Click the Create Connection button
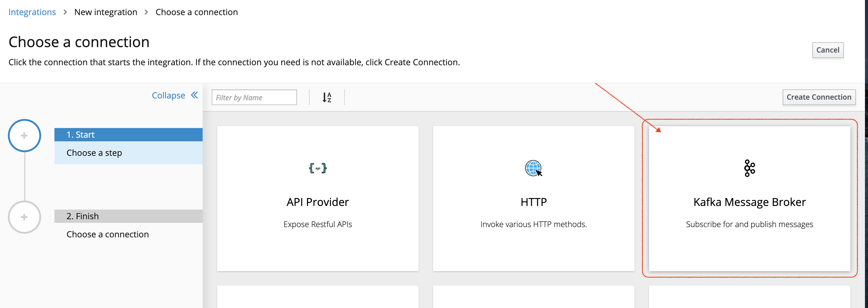868x308 pixels. tap(819, 97)
